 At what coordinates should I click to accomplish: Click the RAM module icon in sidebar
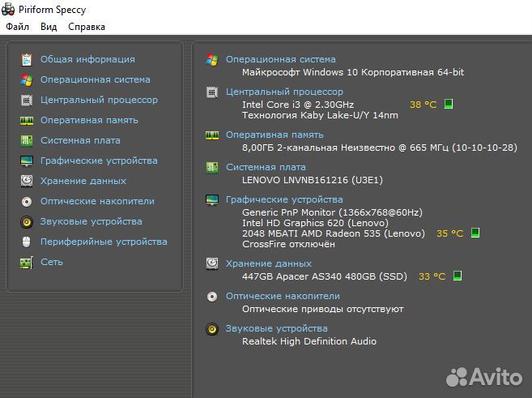(27, 121)
